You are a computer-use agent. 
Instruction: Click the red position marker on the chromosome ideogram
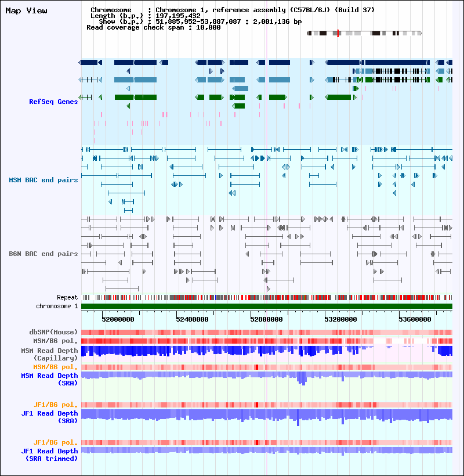click(338, 33)
